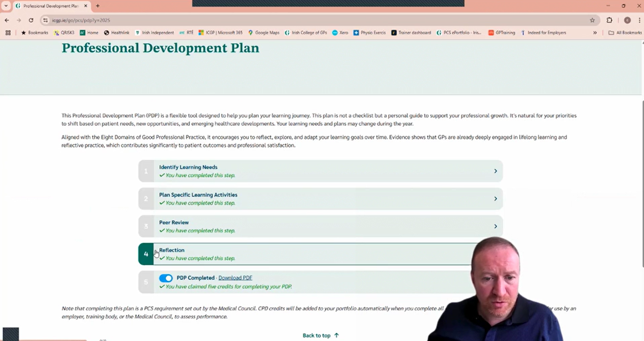Turn off the PDP Completed toggle
This screenshot has height=341, width=644.
click(x=166, y=278)
